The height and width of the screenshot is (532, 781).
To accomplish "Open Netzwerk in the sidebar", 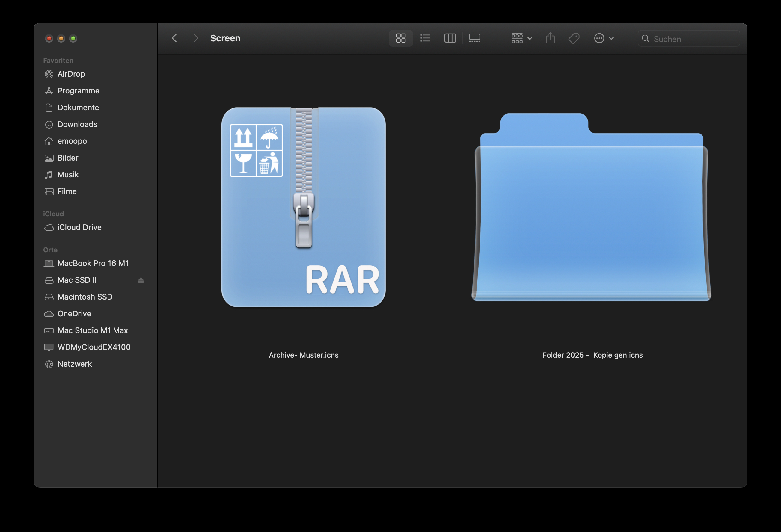I will click(74, 364).
